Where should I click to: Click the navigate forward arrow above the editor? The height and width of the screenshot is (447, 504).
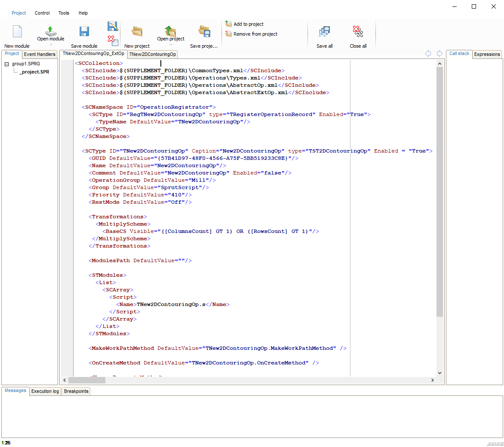(439, 54)
